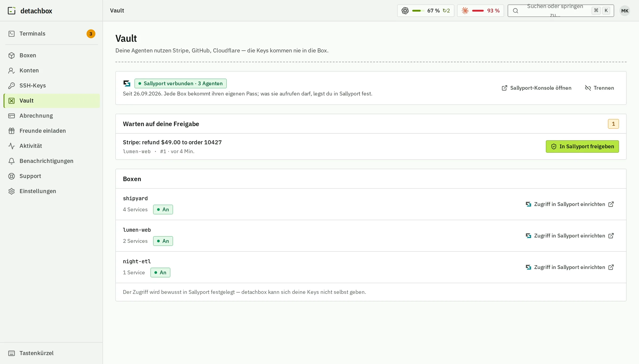
Task: Click the Terminals badge showing 3
Action: 91,34
